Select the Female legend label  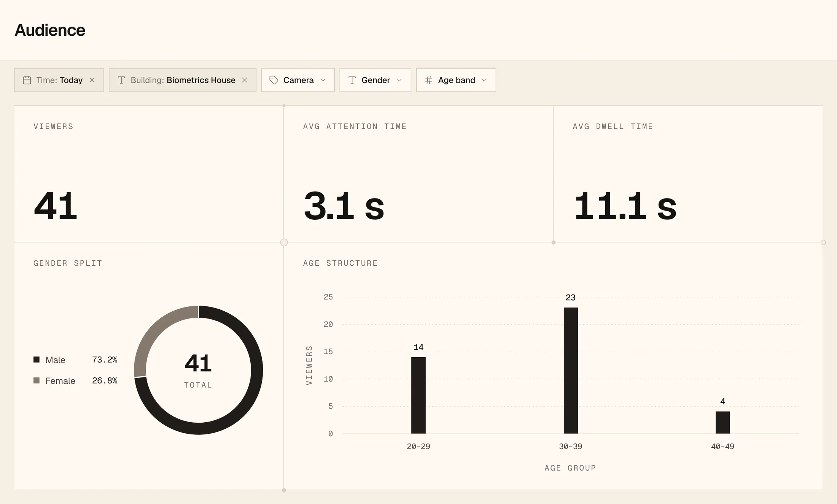point(60,381)
